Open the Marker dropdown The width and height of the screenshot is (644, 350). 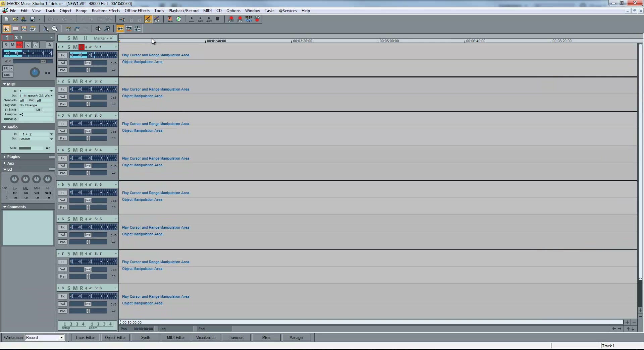(101, 38)
